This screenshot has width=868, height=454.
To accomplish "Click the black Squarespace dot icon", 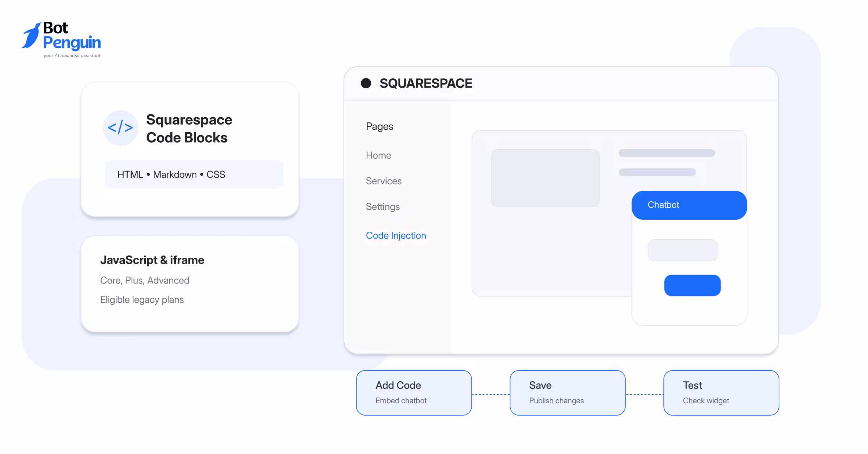I will pos(366,83).
